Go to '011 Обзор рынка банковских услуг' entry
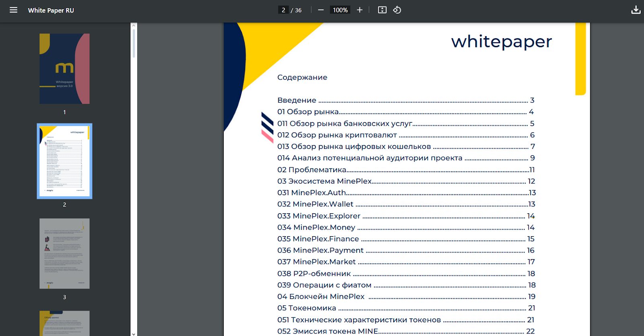 coord(406,124)
